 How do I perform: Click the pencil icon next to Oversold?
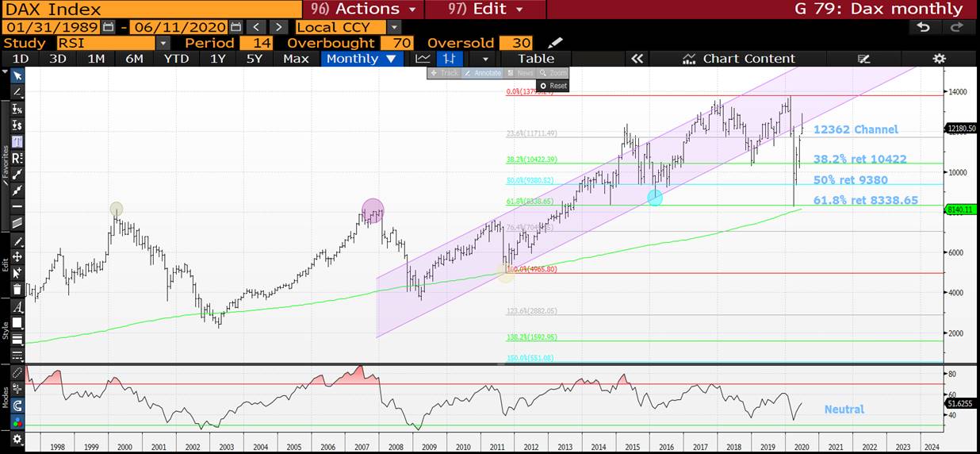[x=555, y=42]
